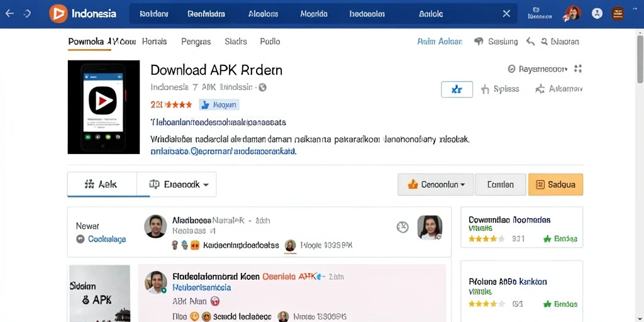The width and height of the screenshot is (644, 322).
Task: Click the small avatar before Nooja 1339 text
Action: (x=290, y=246)
